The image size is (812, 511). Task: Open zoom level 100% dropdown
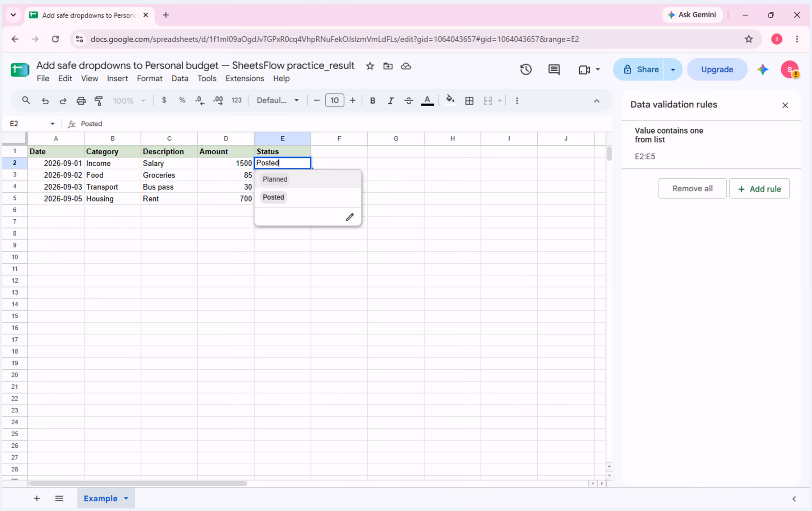pos(129,101)
